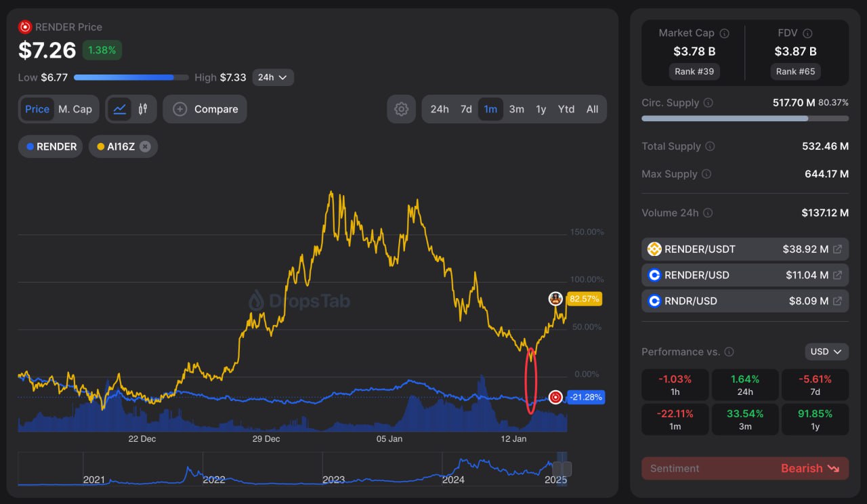Click Rank #65 badge
The width and height of the screenshot is (867, 504).
click(x=796, y=71)
